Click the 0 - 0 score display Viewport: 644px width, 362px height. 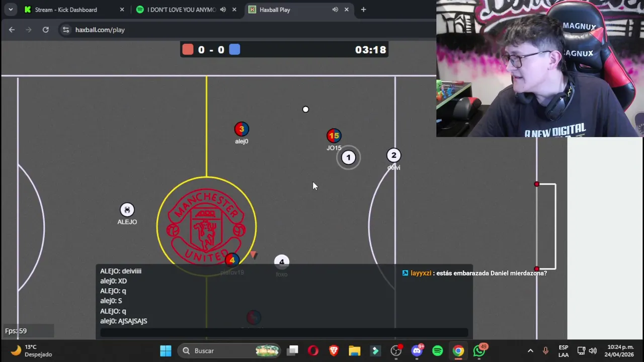tap(211, 50)
